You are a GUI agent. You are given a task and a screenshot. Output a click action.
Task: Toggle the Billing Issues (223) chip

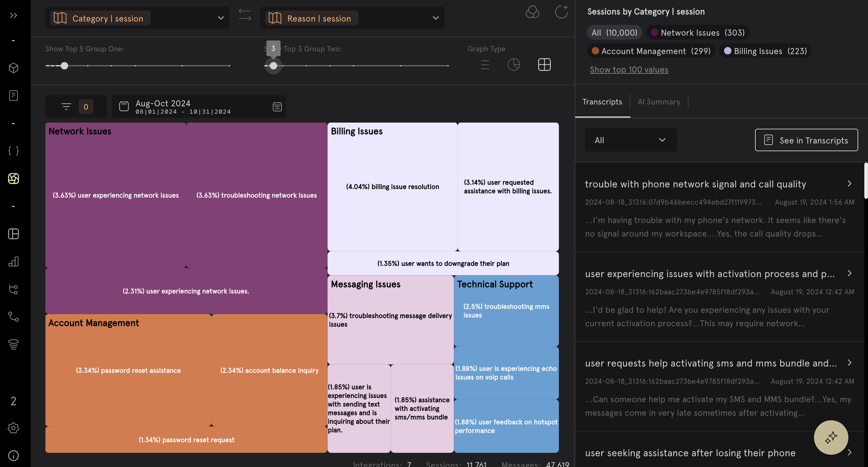tap(765, 51)
